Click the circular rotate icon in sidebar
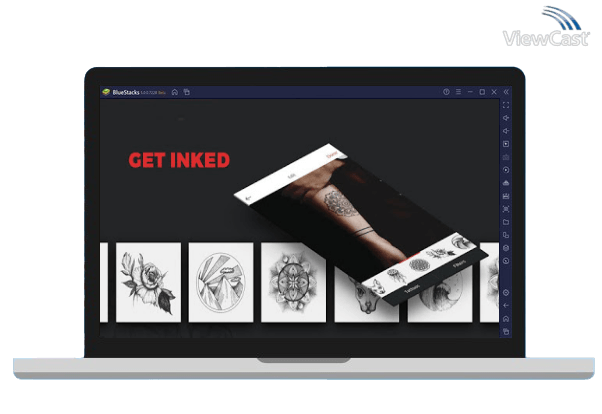This screenshot has height=414, width=602. click(x=506, y=261)
